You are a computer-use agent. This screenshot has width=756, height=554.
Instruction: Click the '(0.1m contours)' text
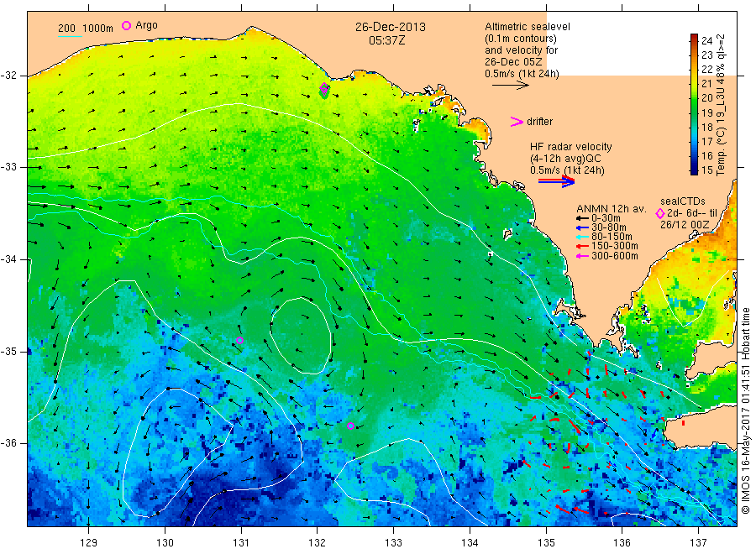521,39
